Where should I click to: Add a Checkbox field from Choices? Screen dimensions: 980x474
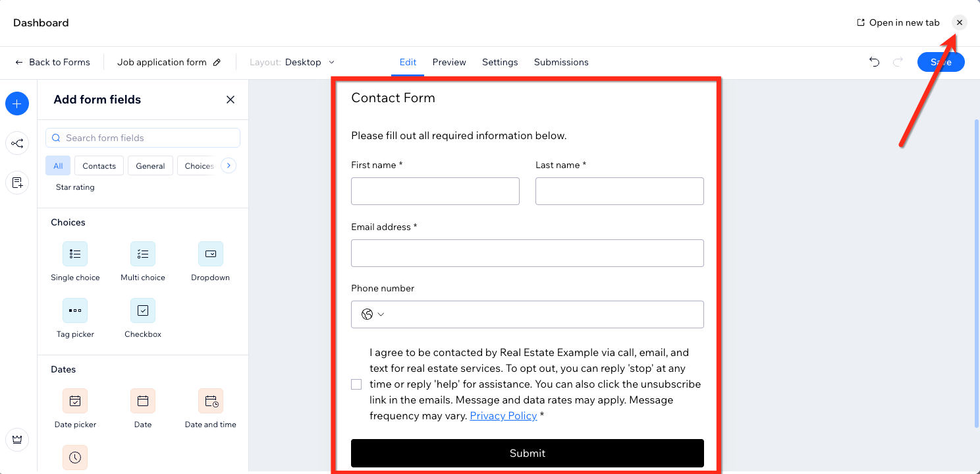click(143, 311)
